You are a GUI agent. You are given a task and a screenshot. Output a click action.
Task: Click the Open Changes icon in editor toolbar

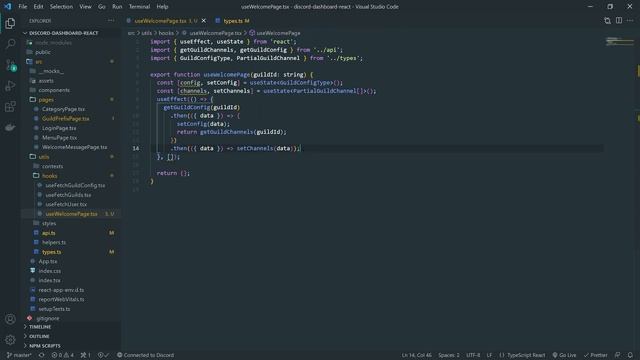607,20
